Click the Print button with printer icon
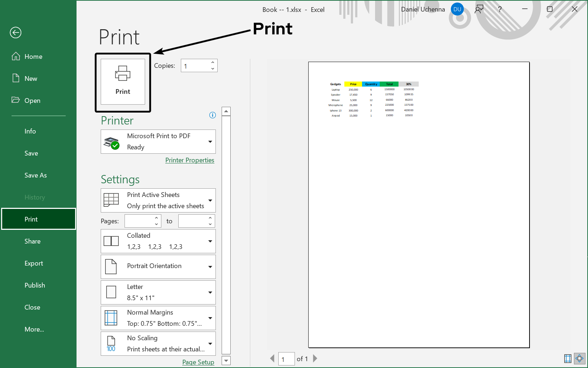The height and width of the screenshot is (368, 588). pyautogui.click(x=123, y=82)
